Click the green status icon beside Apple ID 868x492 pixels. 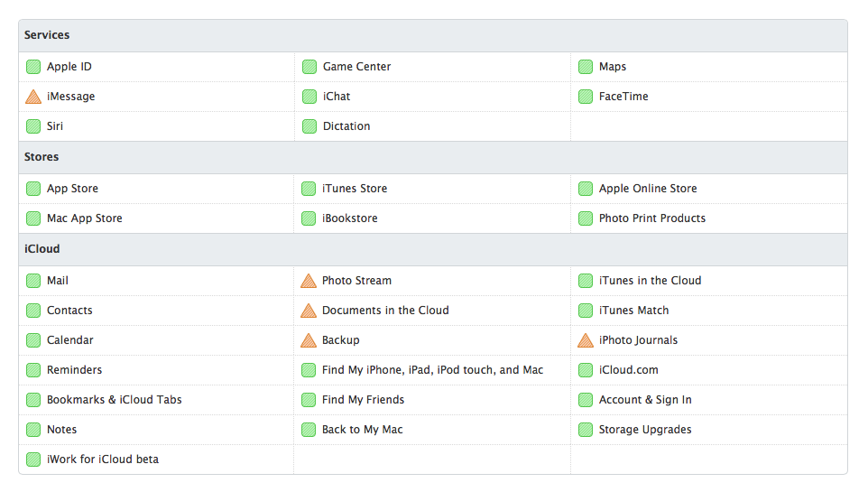pyautogui.click(x=33, y=67)
